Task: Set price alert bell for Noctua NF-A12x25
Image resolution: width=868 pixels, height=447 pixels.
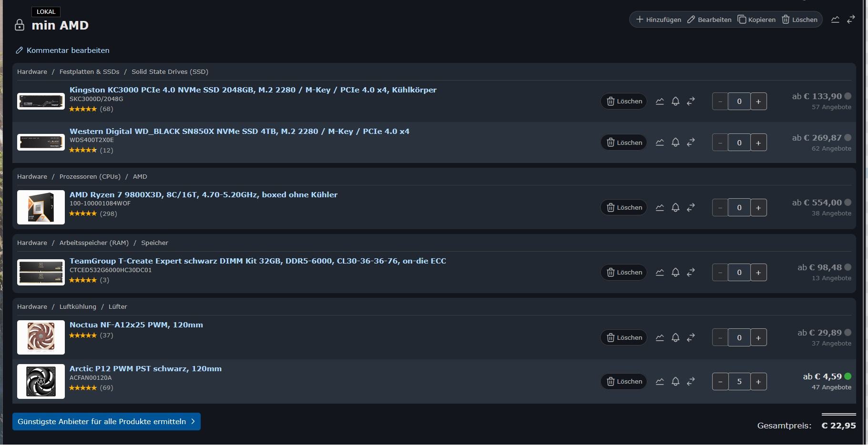Action: pos(675,337)
